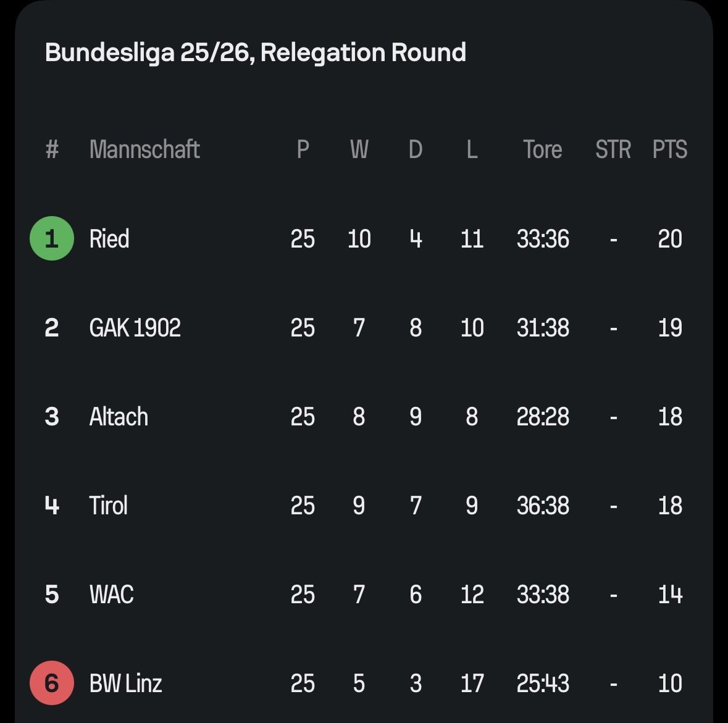
Task: Click the Mannschaft column header
Action: [x=144, y=149]
